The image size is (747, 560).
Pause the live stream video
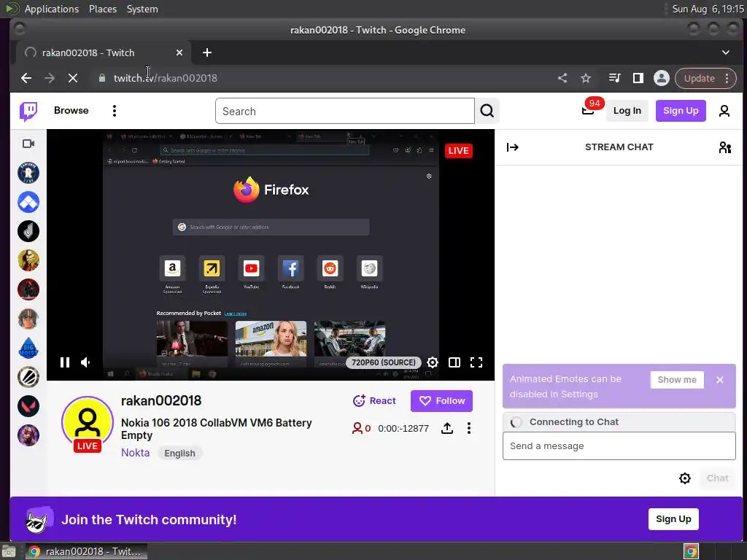pyautogui.click(x=65, y=362)
